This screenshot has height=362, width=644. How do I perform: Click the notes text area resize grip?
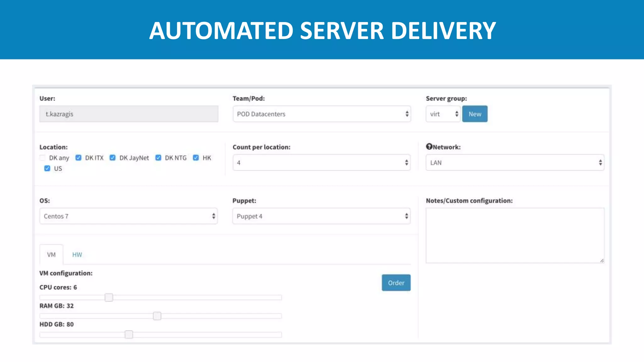[602, 260]
